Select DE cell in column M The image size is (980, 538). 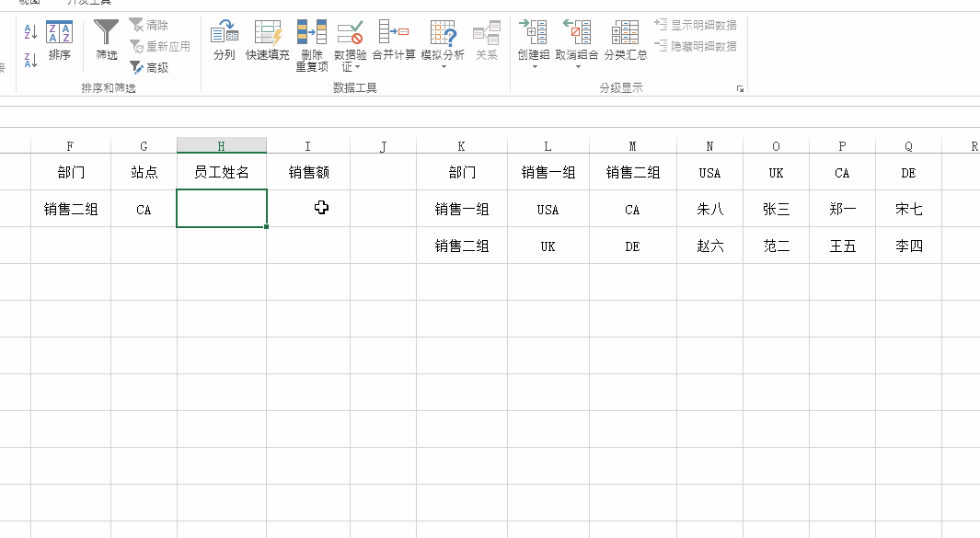point(633,246)
